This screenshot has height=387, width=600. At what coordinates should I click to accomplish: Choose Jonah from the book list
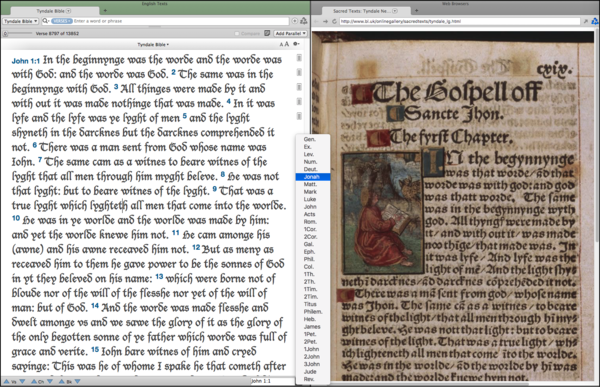coord(313,177)
